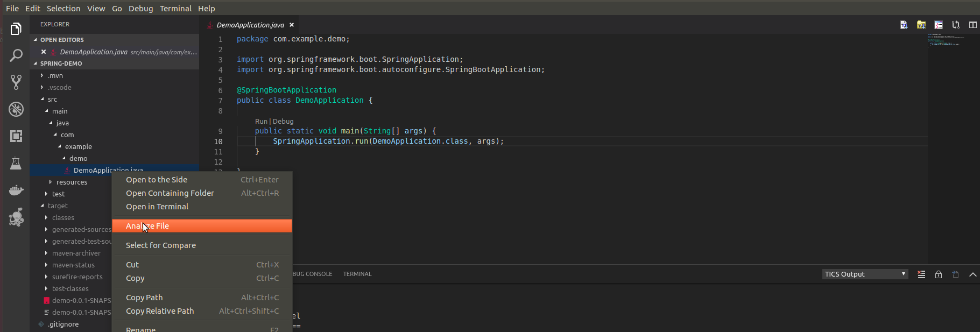This screenshot has height=332, width=980.
Task: Open the Source Control view icon
Action: click(16, 82)
